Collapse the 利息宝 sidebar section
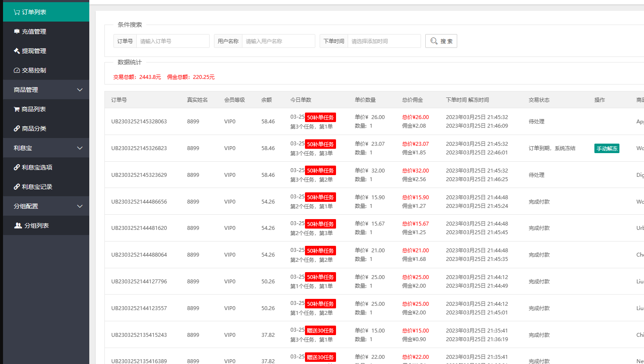 (x=79, y=148)
